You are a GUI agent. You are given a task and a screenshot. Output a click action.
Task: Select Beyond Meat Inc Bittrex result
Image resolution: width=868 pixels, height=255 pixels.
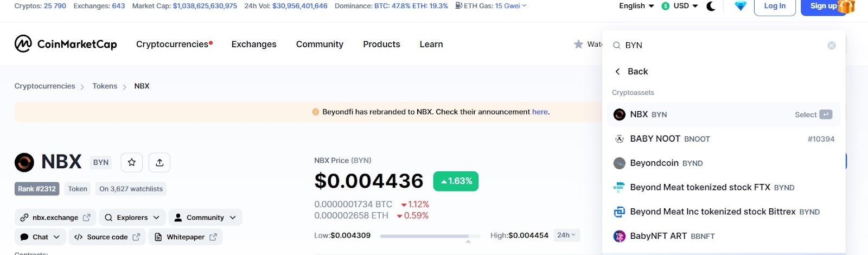[724, 212]
